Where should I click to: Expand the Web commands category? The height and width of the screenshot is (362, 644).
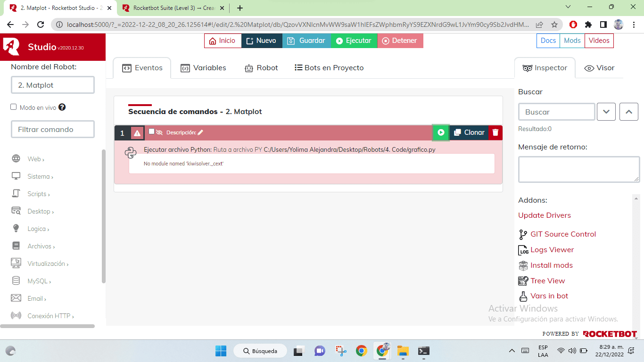35,159
